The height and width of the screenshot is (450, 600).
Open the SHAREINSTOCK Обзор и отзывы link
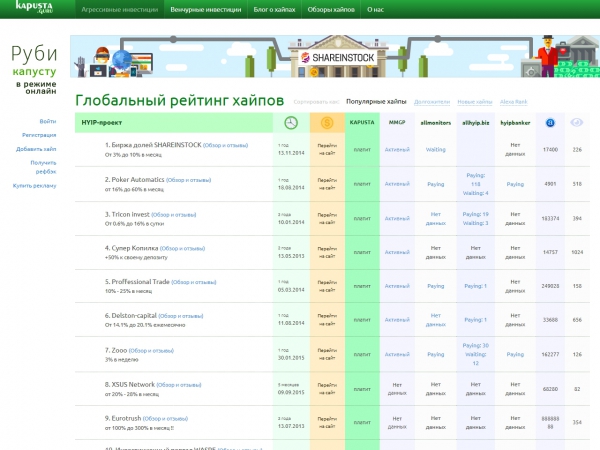225,145
